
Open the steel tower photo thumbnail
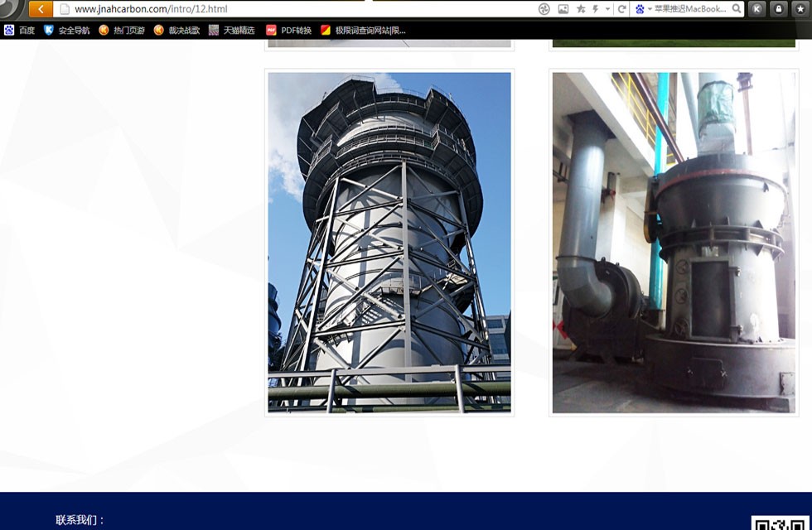click(x=389, y=243)
